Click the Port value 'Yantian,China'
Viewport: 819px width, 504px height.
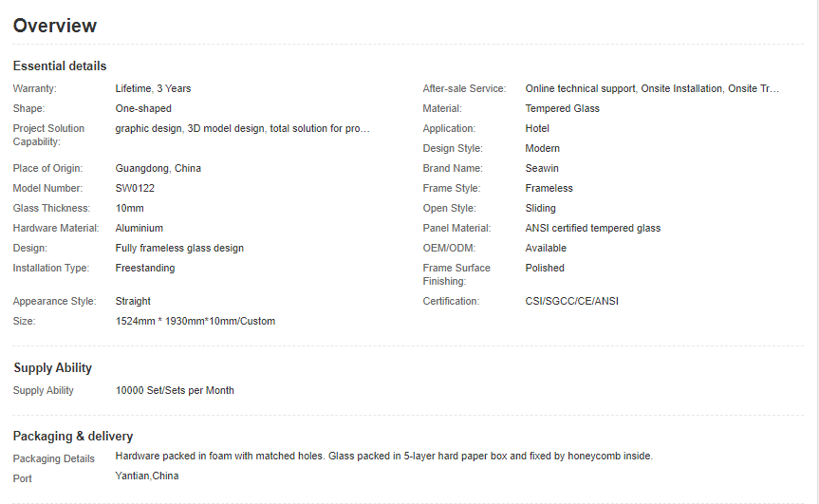tap(147, 476)
